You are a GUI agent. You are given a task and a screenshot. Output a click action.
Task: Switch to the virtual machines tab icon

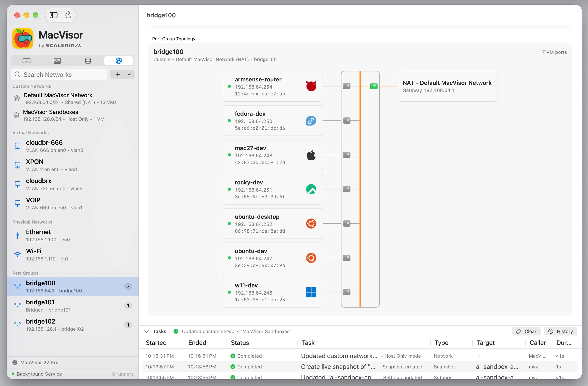[26, 60]
